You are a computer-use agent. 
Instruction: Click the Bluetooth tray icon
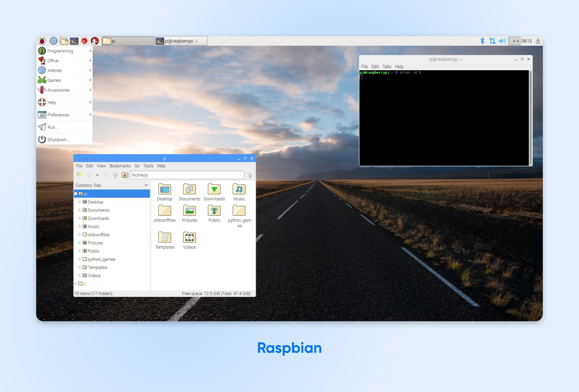pos(482,41)
